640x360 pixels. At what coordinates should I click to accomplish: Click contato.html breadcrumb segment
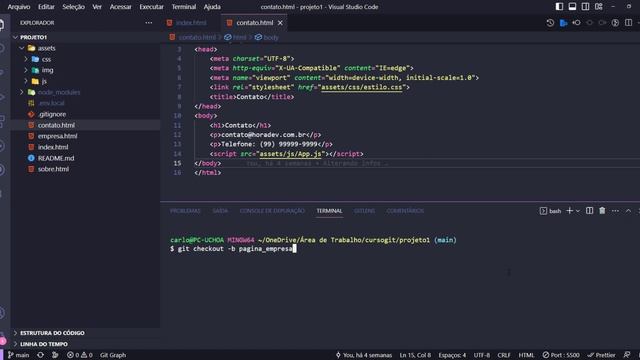[197, 37]
